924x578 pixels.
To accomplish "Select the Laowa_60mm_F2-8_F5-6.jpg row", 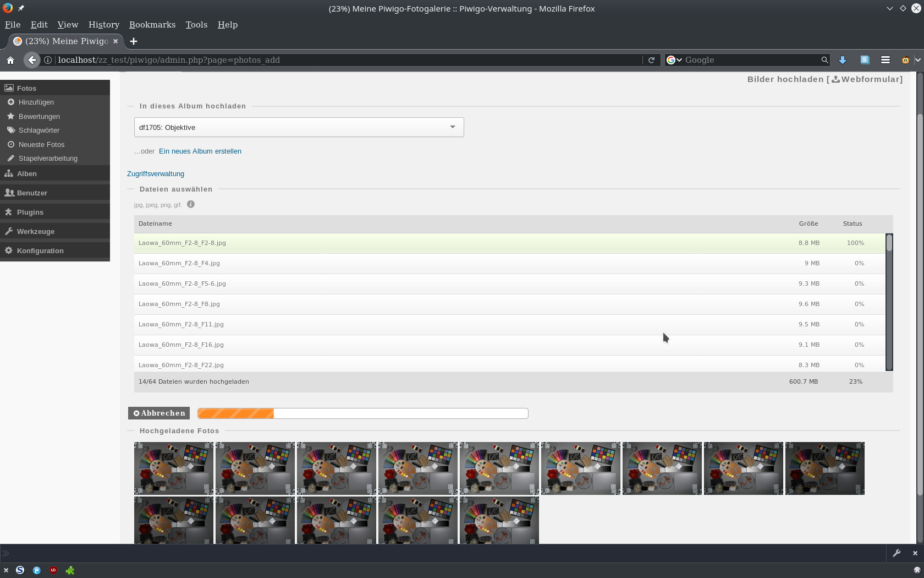I will tap(510, 284).
